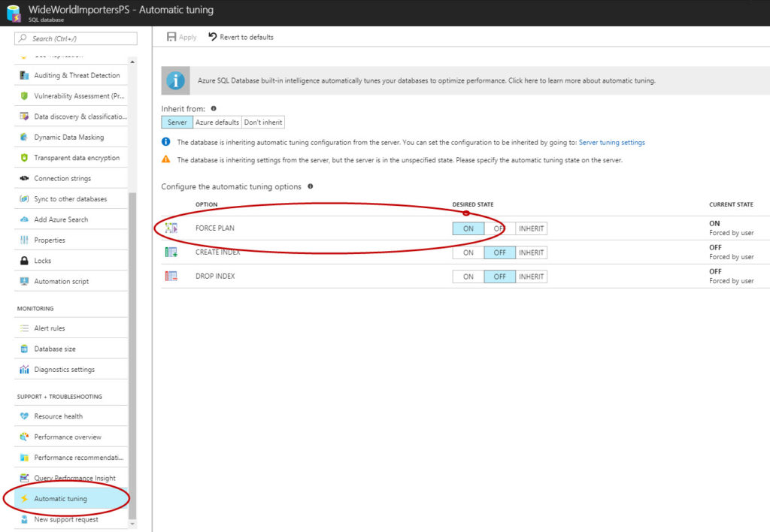Set FORCE PLAN desired state to OFF
This screenshot has width=770, height=532.
pyautogui.click(x=498, y=228)
